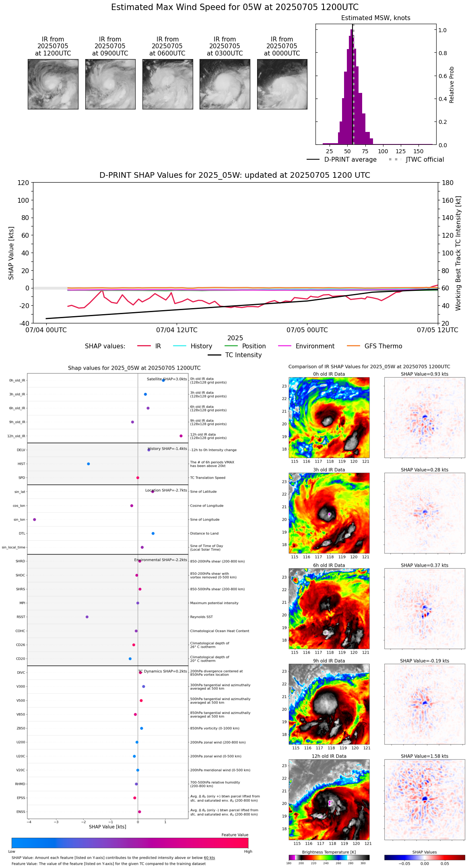Click the 'TC Dynamics SHAP=0.2kts' annotation

163,671
